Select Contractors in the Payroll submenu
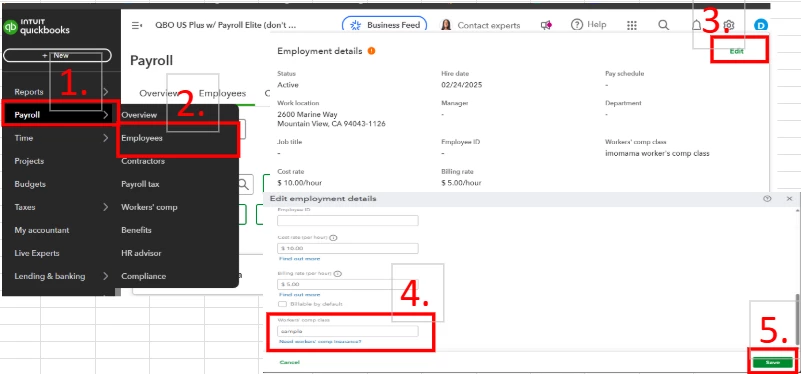Screen dimensions: 801x374 143,161
